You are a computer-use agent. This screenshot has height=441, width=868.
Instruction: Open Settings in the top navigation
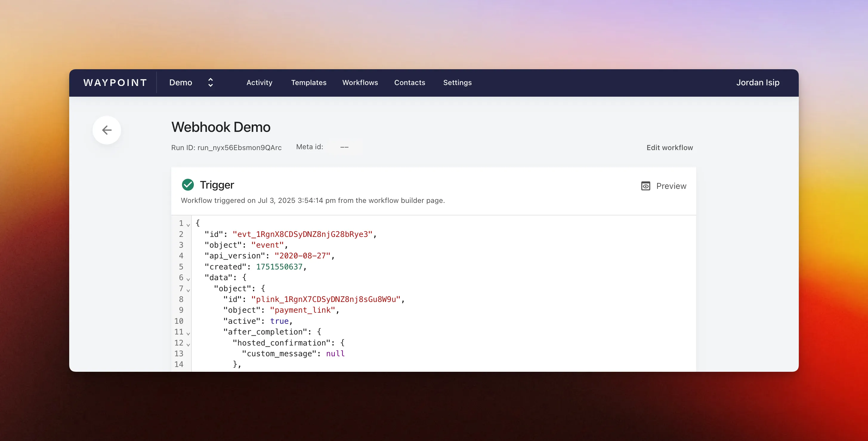[457, 83]
